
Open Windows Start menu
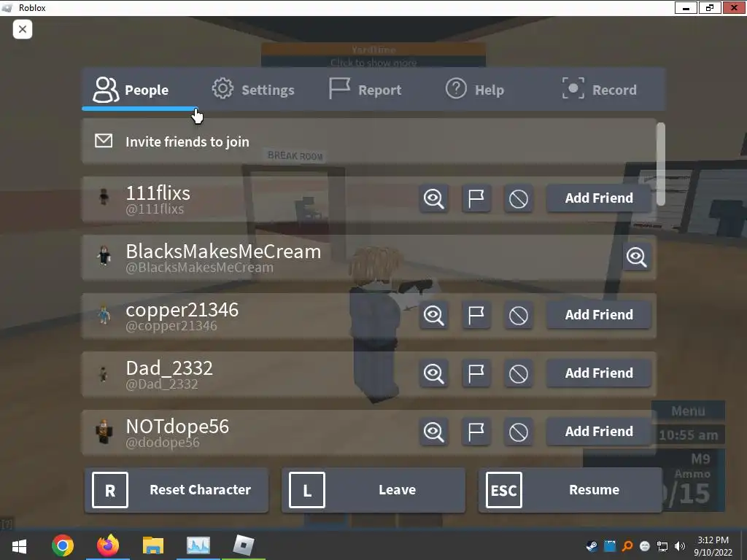coord(19,545)
